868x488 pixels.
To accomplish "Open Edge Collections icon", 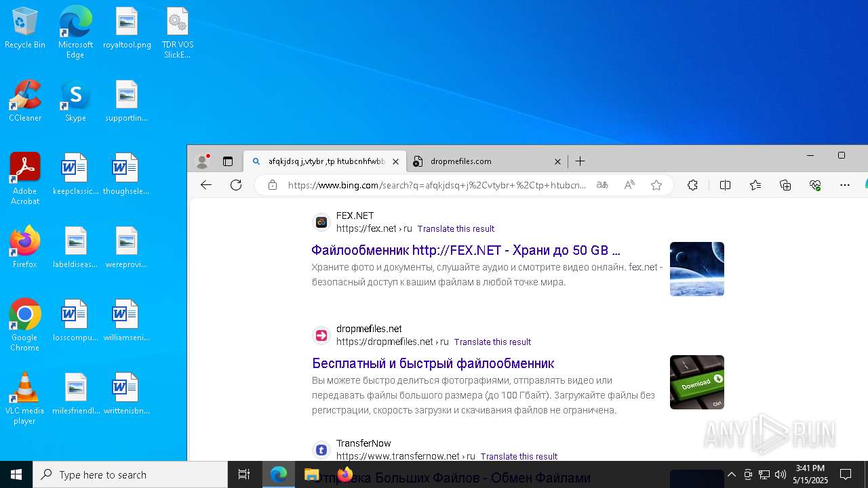I will tap(785, 185).
